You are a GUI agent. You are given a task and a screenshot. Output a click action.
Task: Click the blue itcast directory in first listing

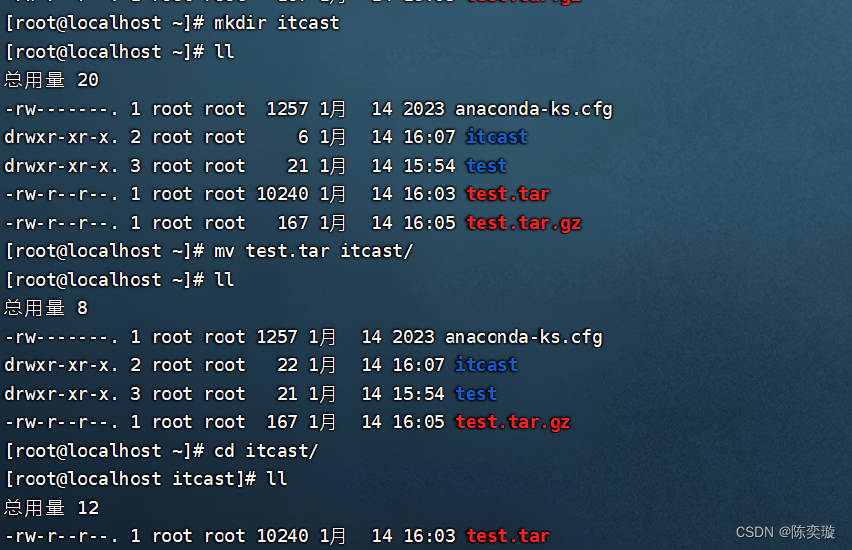tap(497, 136)
